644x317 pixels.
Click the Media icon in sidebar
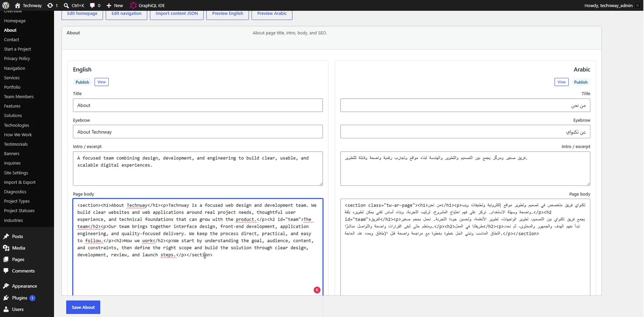coord(6,248)
